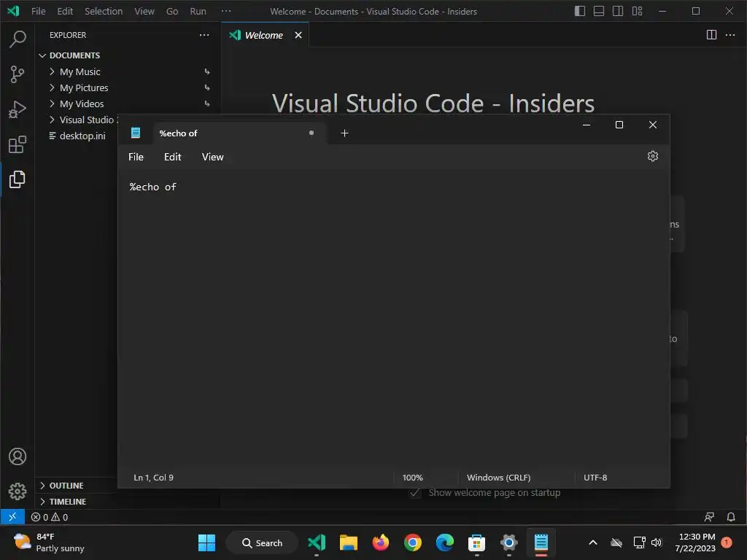Add a new tab in Notepad
This screenshot has width=747, height=560.
344,133
